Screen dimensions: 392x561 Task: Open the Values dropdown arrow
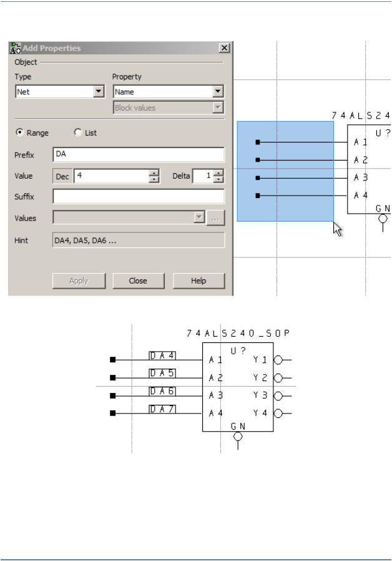point(199,217)
